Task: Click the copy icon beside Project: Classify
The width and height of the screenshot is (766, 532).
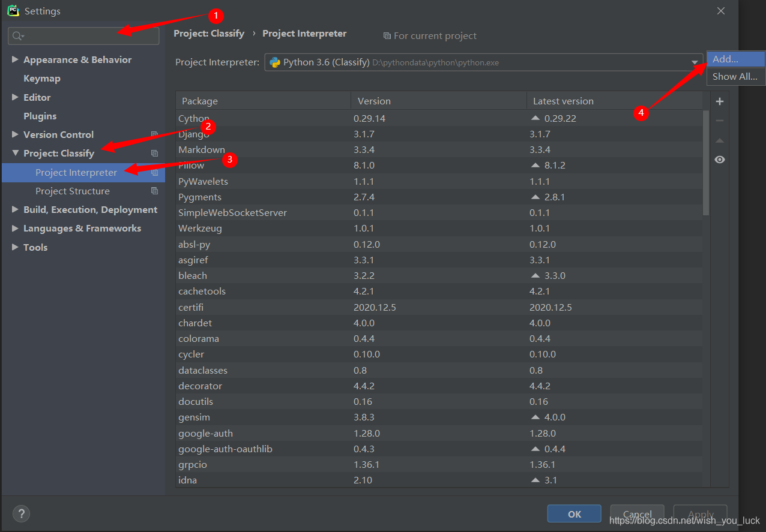Action: click(154, 154)
